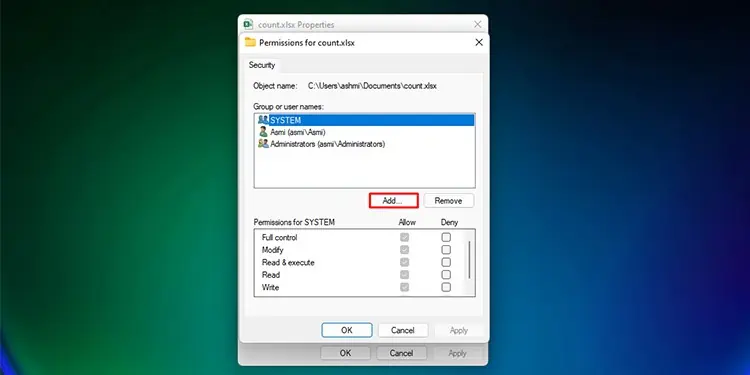Screen dimensions: 750x375
Task: Click OK in Permissions dialog
Action: (347, 330)
